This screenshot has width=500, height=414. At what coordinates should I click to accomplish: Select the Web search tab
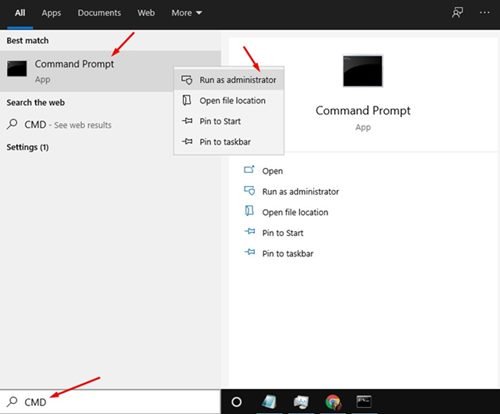point(146,13)
